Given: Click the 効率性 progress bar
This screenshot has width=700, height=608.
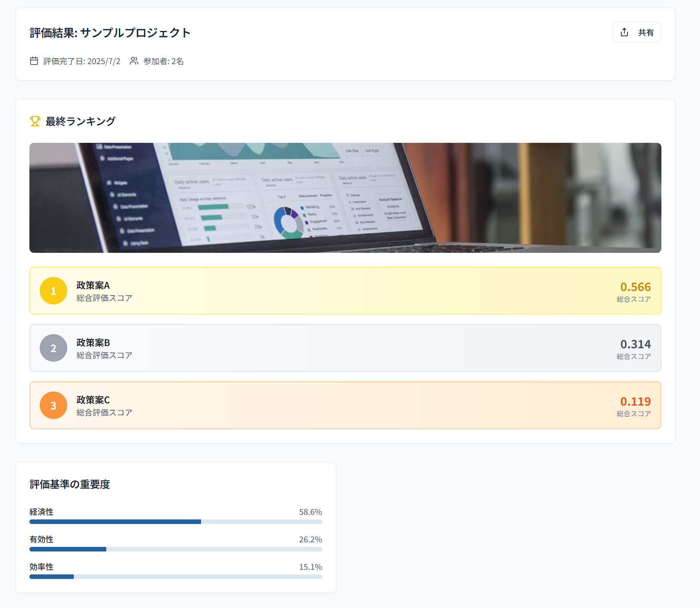Looking at the screenshot, I should pos(176,577).
